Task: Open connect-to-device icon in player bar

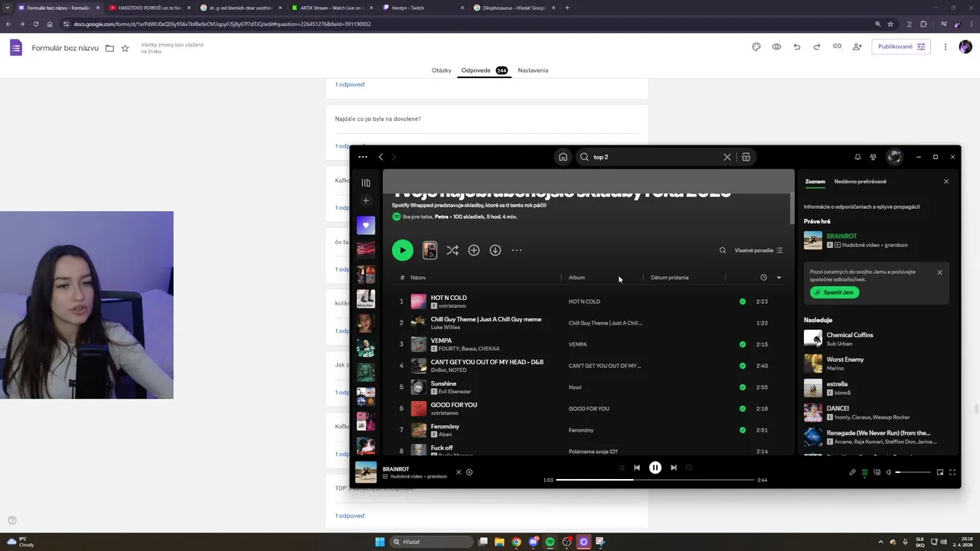Action: [877, 472]
